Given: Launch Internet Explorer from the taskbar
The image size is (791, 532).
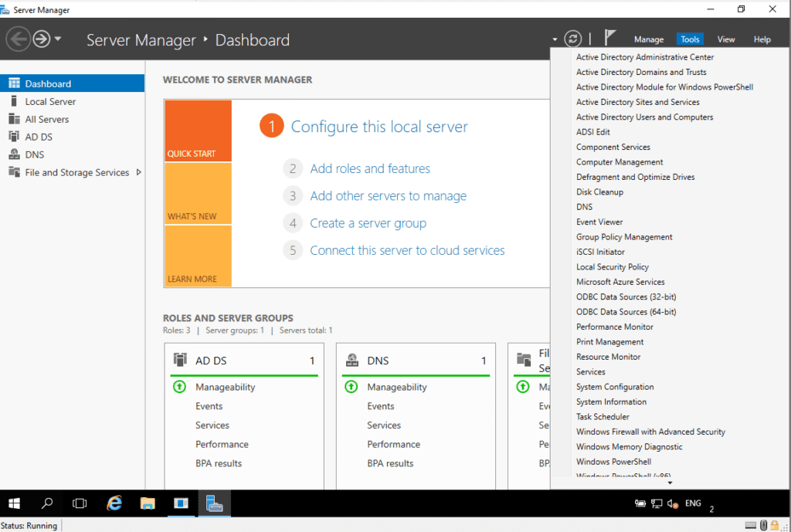Looking at the screenshot, I should click(x=114, y=503).
